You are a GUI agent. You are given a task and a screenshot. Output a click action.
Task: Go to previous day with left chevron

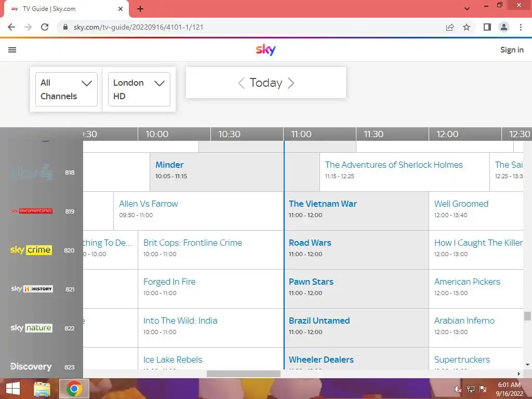[241, 83]
